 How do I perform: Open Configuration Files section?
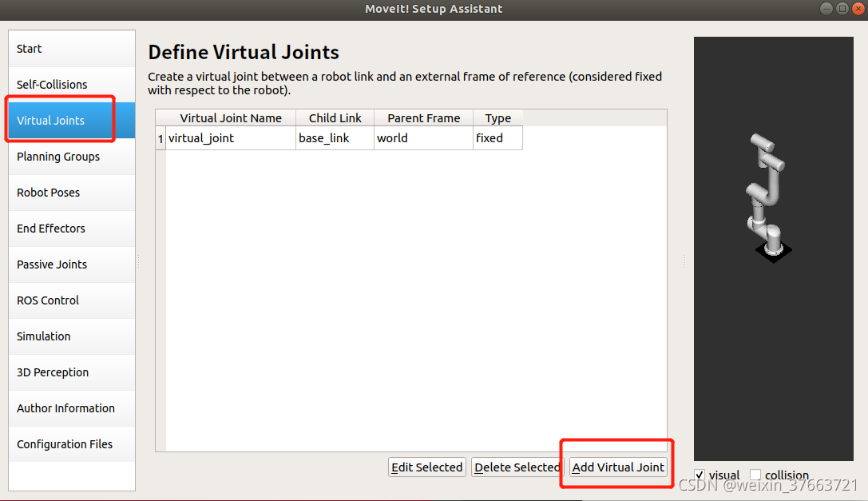tap(72, 444)
